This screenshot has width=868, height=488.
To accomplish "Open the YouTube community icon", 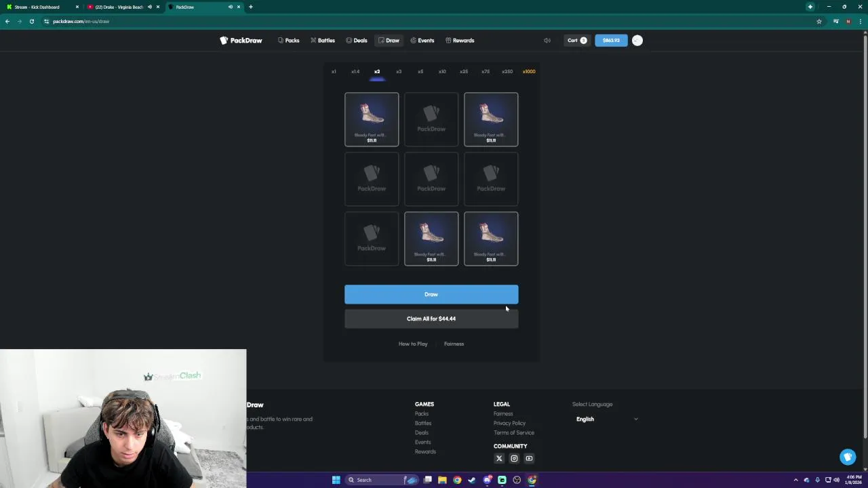I will pyautogui.click(x=529, y=459).
